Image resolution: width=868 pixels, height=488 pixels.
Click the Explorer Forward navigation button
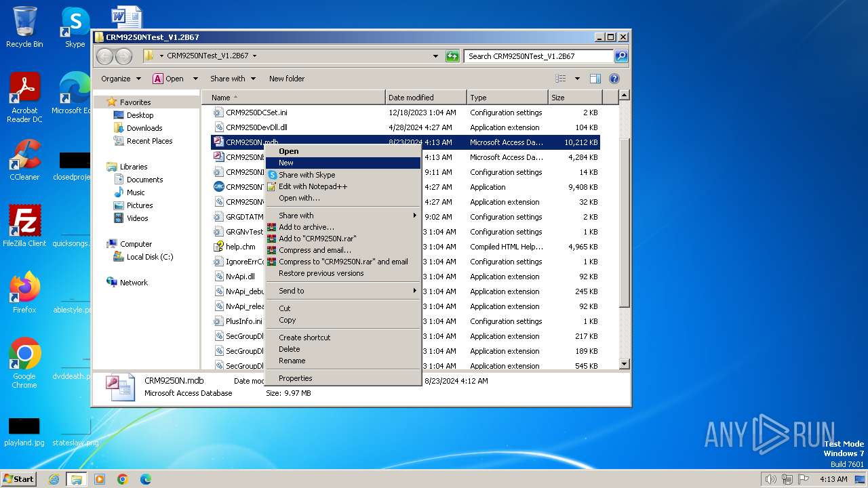coord(123,56)
